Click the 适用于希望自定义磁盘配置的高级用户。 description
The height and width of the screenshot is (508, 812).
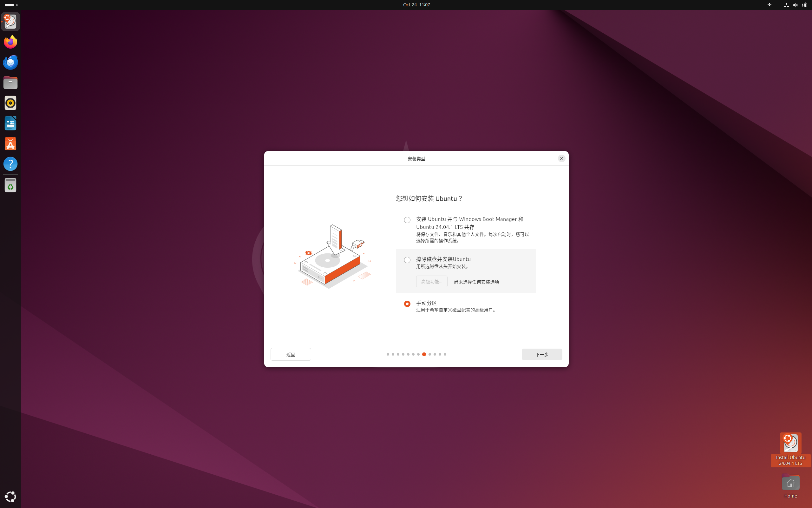point(456,310)
